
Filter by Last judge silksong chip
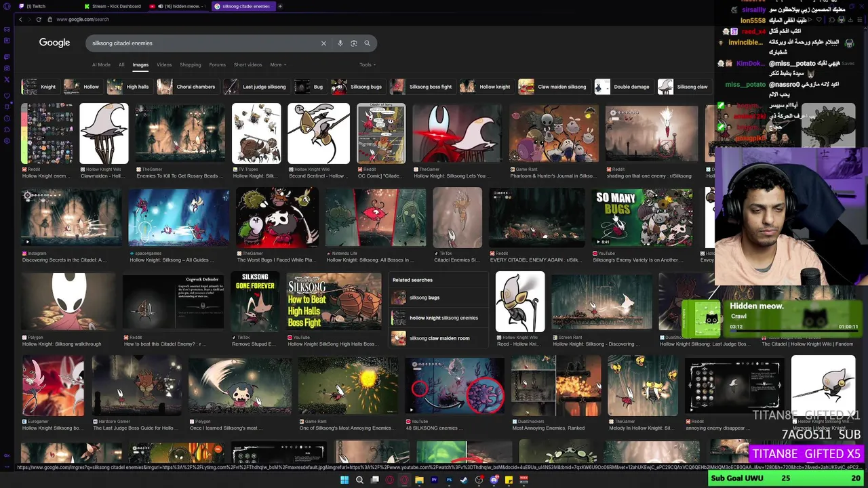click(x=256, y=87)
